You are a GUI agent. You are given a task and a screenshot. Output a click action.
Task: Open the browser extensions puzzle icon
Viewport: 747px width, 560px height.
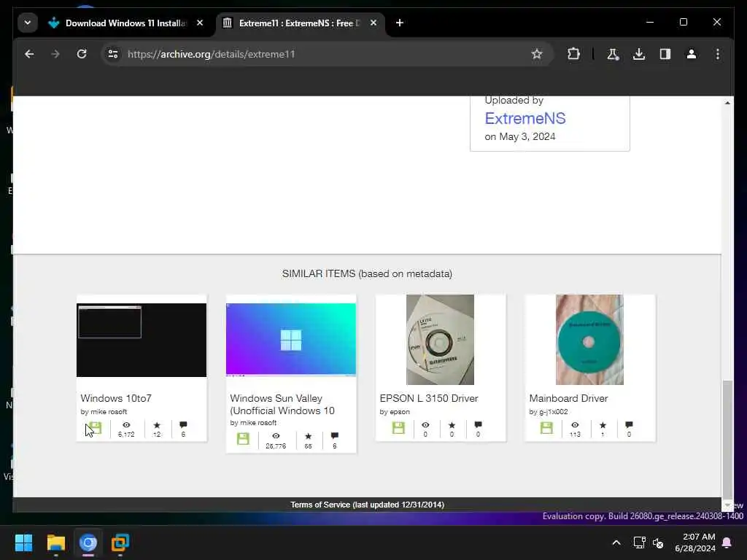tap(573, 54)
